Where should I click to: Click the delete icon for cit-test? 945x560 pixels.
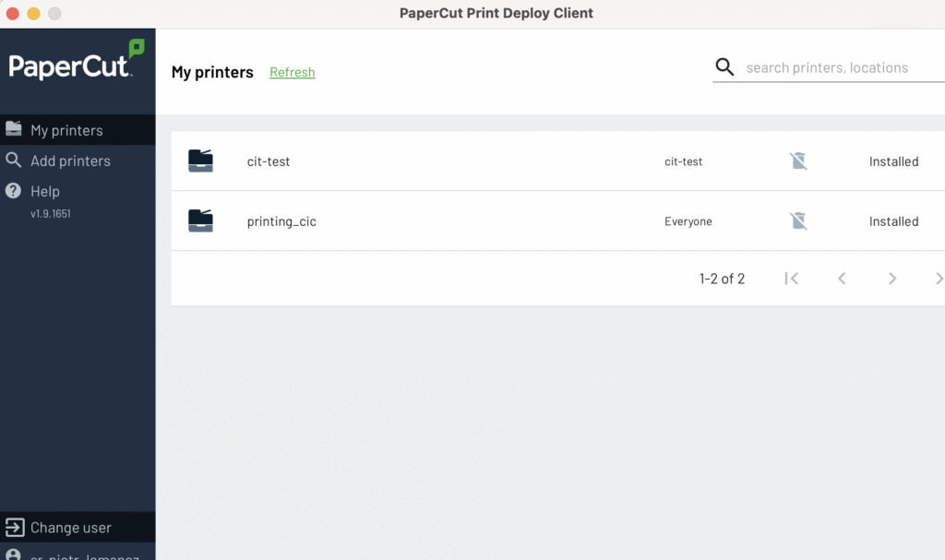[x=798, y=161]
